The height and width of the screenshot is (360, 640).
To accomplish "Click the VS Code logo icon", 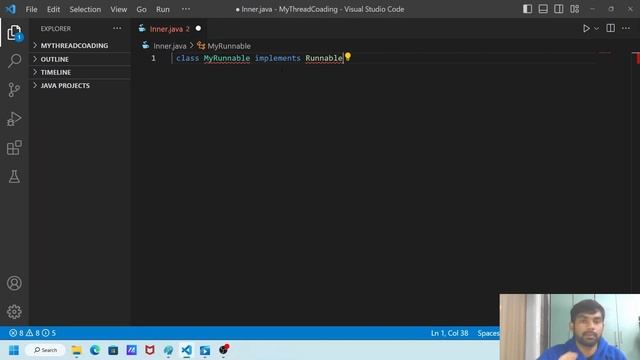I will (x=11, y=9).
